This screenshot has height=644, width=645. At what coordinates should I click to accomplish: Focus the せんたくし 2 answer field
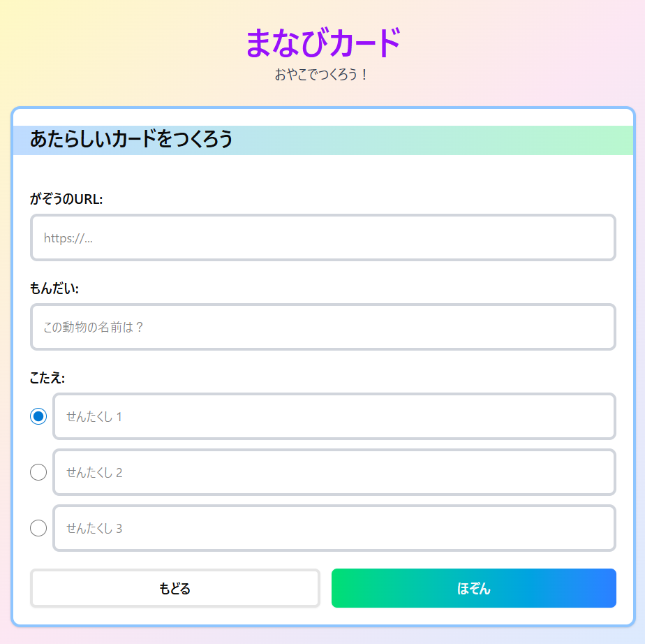(334, 472)
